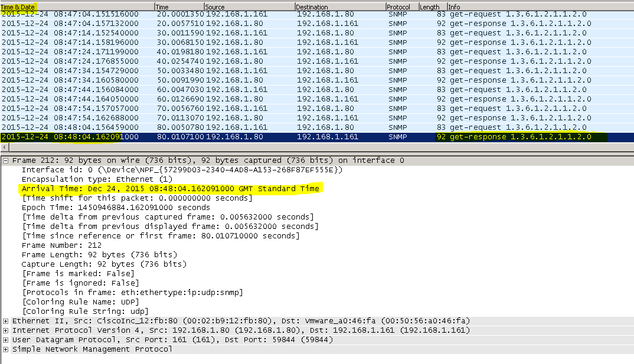Collapse the Frame 212 tree node
The width and height of the screenshot is (634, 364).
point(6,160)
